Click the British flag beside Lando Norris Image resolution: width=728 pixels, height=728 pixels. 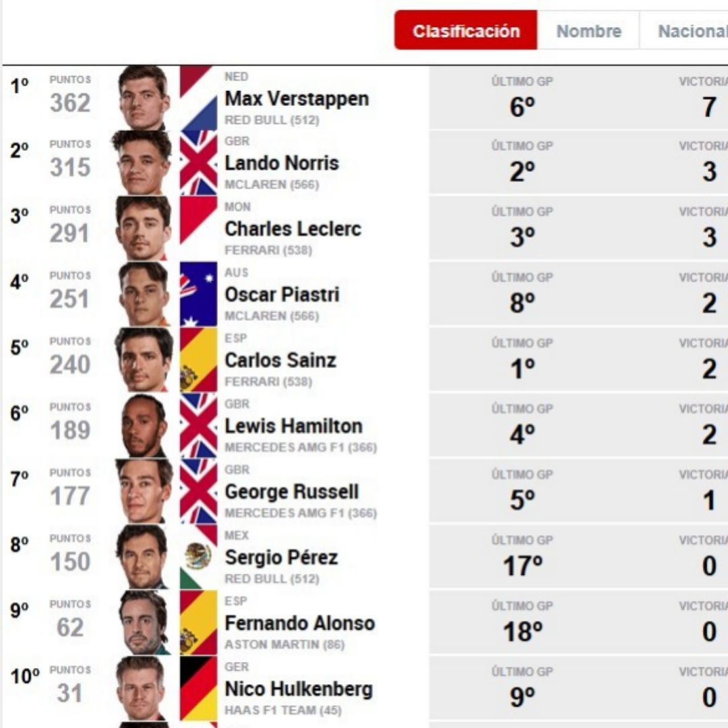[198, 163]
